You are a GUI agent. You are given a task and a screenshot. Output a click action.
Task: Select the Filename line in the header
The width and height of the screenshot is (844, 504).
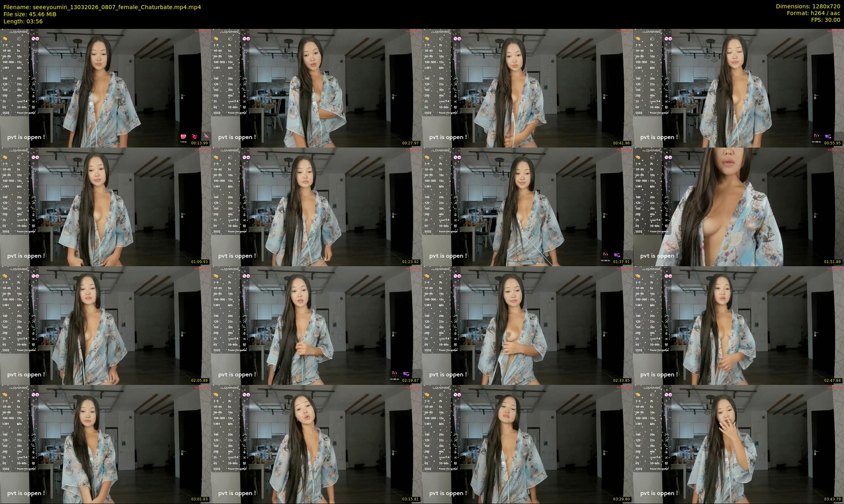102,7
